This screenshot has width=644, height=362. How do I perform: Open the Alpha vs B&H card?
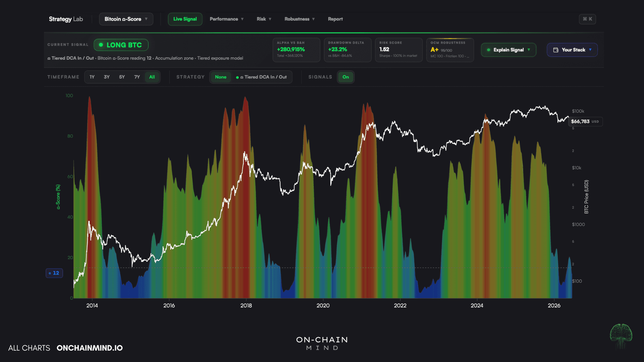pyautogui.click(x=296, y=50)
